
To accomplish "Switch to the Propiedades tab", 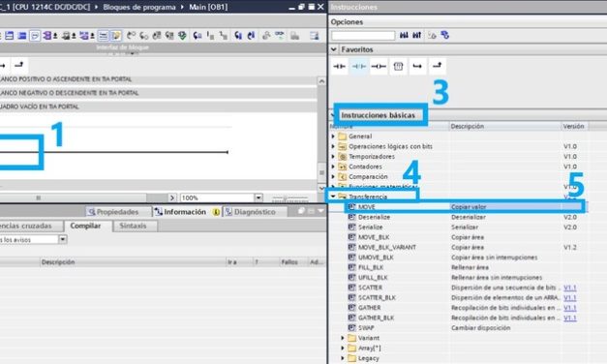I will click(118, 212).
